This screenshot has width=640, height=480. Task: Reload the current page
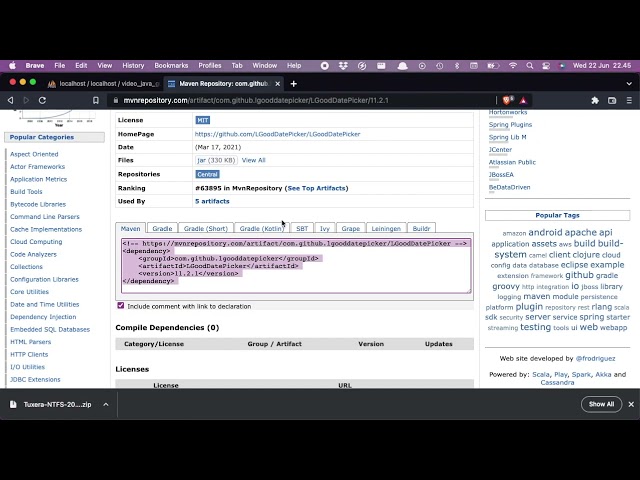click(42, 100)
